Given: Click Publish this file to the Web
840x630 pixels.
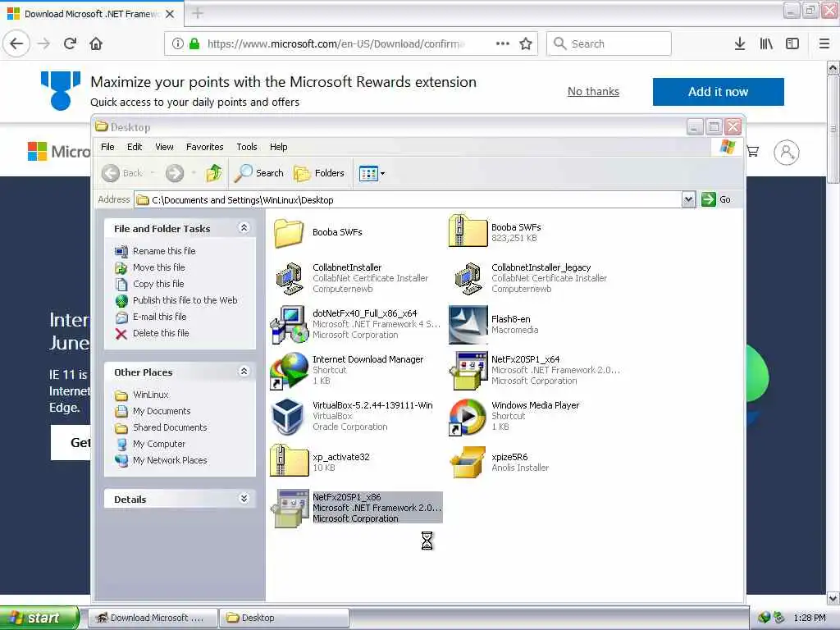Looking at the screenshot, I should click(185, 300).
